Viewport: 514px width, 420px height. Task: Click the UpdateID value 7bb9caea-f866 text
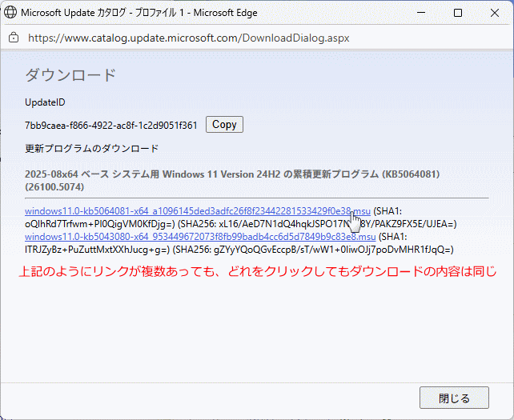111,126
